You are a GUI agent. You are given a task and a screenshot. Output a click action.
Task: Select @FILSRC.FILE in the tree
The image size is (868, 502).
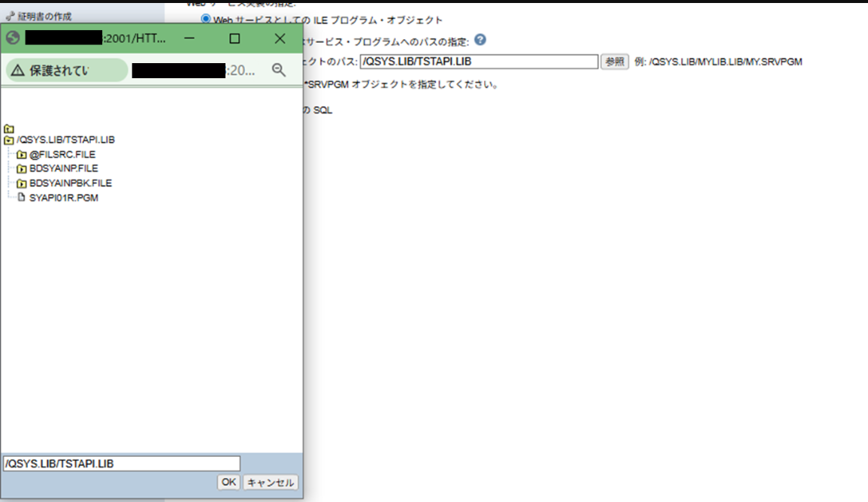62,154
